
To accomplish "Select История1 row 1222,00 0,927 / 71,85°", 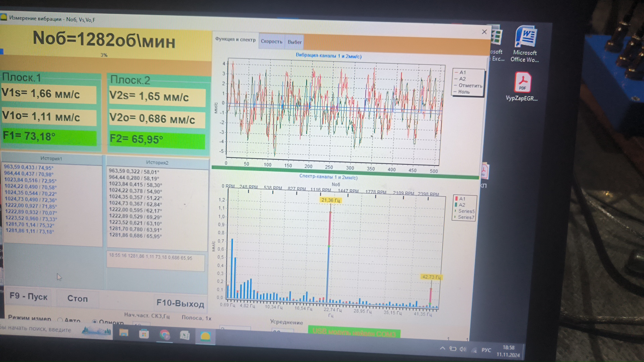I will [x=31, y=206].
